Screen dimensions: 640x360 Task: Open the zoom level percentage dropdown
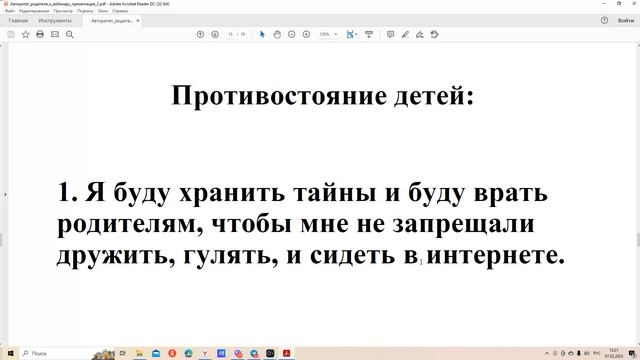click(x=328, y=35)
